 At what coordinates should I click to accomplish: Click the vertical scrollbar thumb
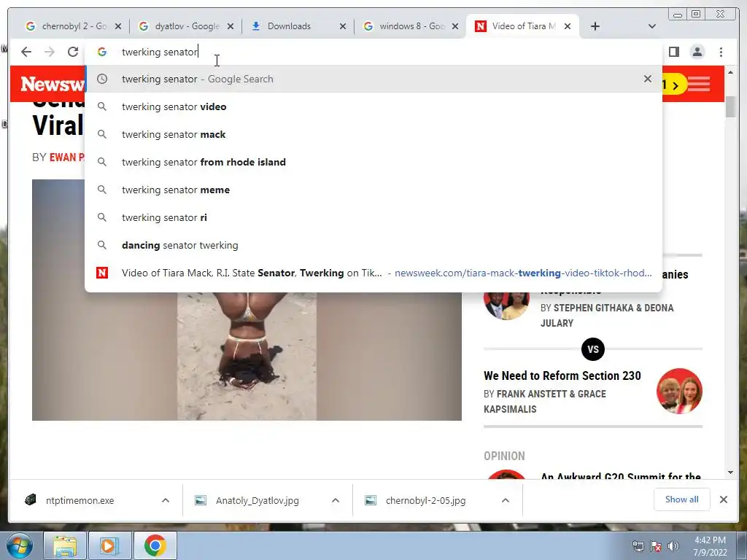(x=731, y=106)
